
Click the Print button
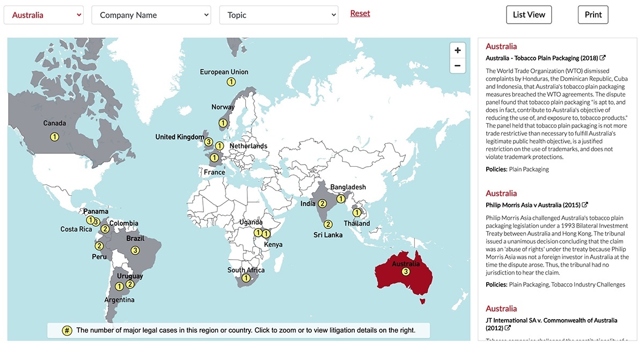pos(593,14)
